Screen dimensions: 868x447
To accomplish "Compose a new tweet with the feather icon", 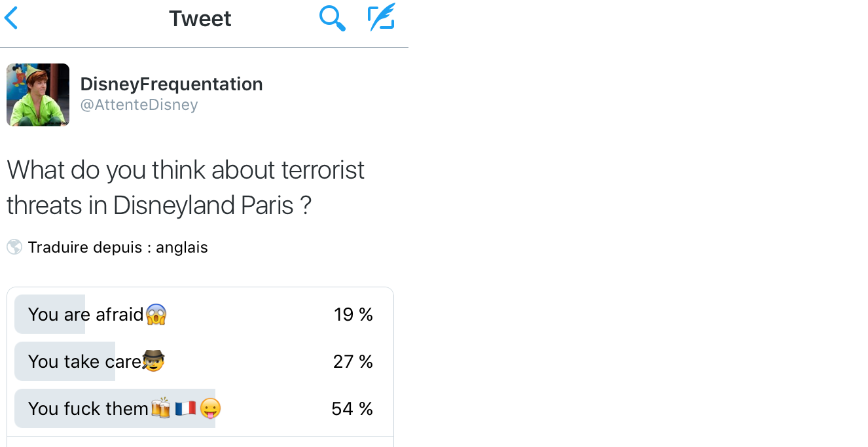I will (382, 17).
